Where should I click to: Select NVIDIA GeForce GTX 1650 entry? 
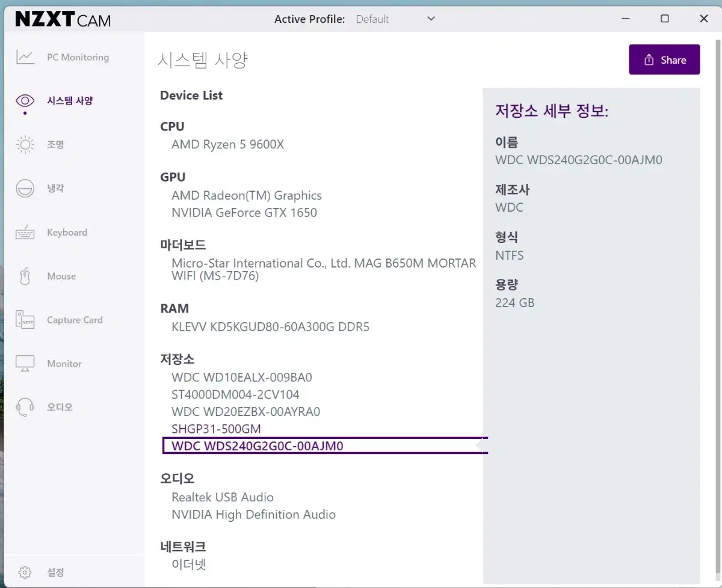[x=244, y=212]
